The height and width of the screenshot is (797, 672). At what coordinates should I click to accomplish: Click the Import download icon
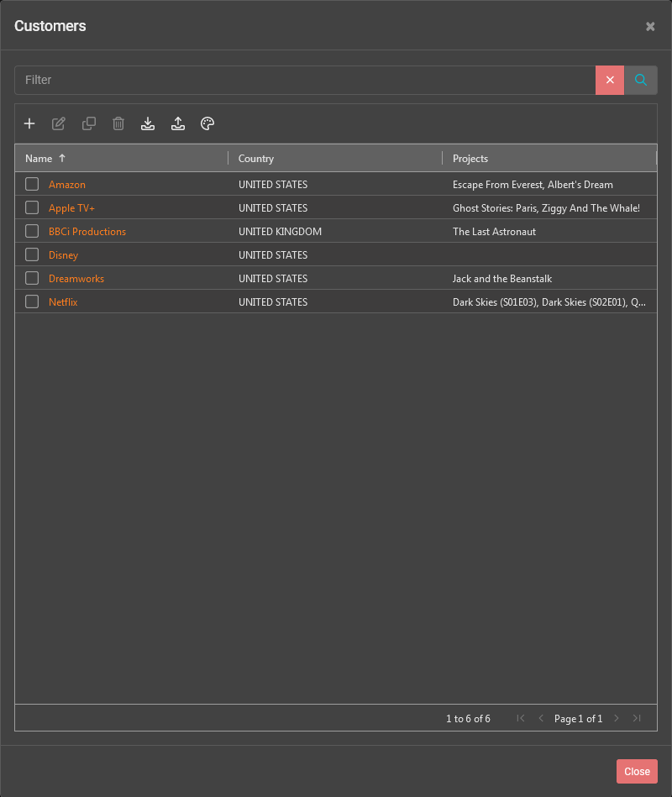(148, 123)
